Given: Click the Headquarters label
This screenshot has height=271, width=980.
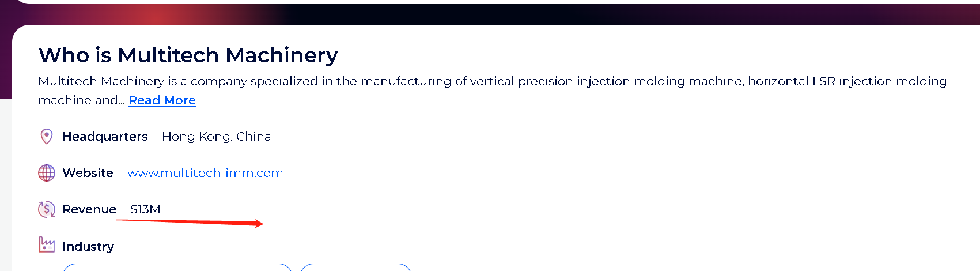Looking at the screenshot, I should tap(105, 137).
